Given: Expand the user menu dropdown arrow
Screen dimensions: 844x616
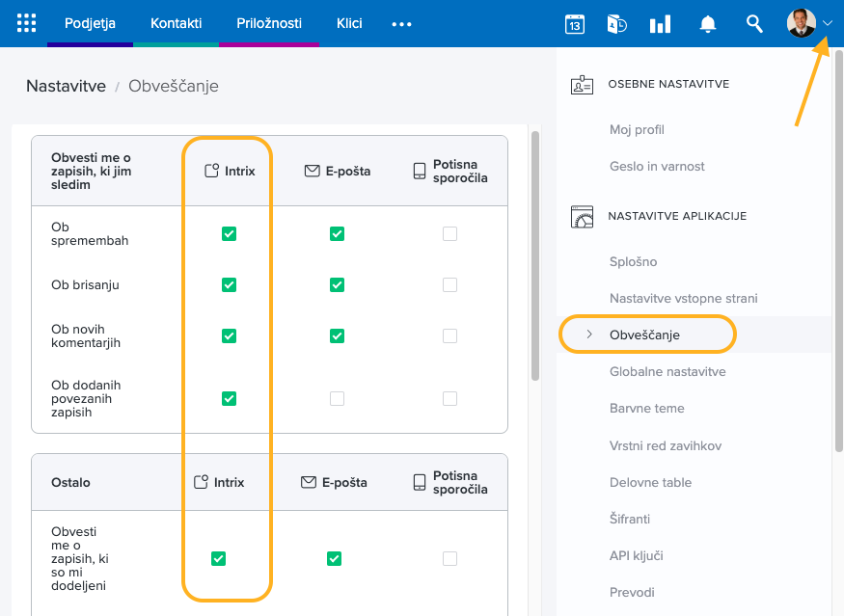Looking at the screenshot, I should (x=828, y=24).
